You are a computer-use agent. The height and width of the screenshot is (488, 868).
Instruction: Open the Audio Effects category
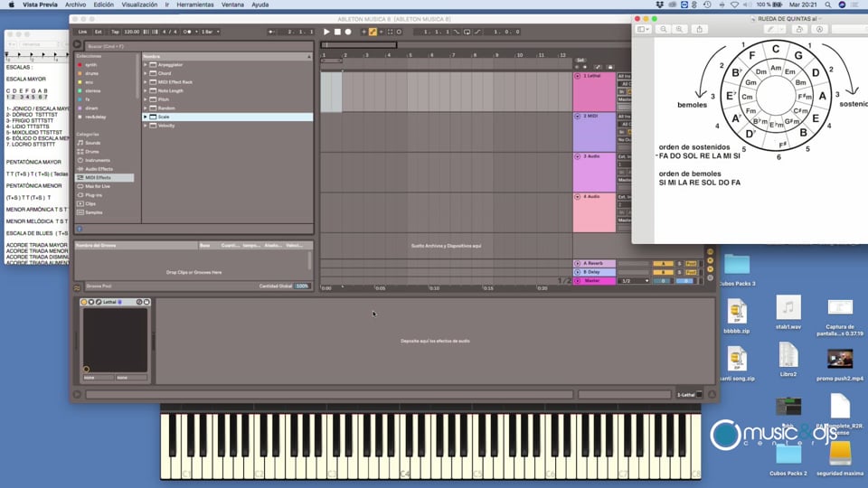99,169
